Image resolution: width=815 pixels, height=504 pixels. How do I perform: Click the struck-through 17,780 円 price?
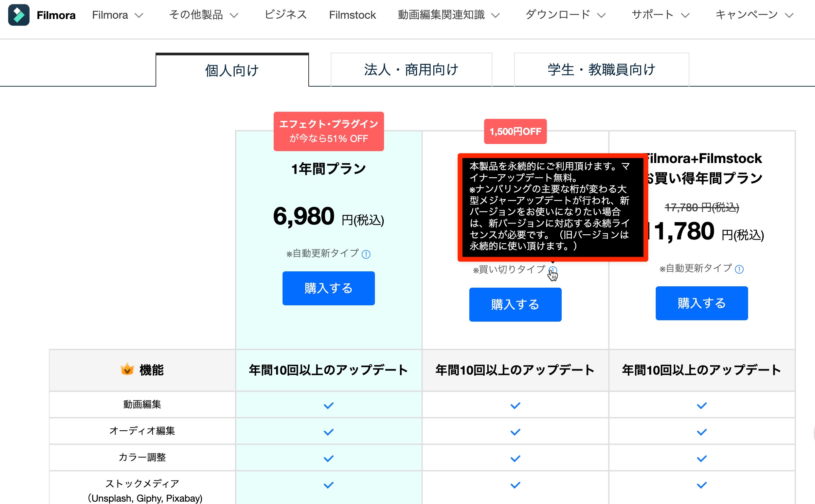(702, 207)
